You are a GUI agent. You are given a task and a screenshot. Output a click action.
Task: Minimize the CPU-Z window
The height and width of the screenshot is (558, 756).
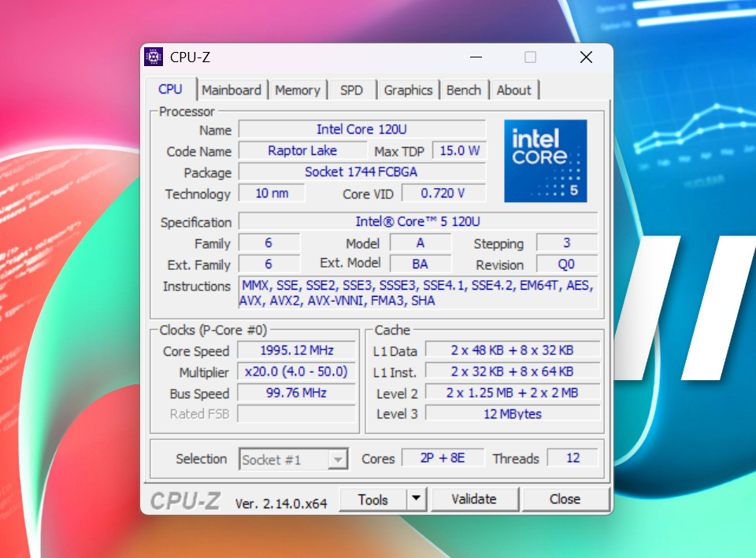476,57
